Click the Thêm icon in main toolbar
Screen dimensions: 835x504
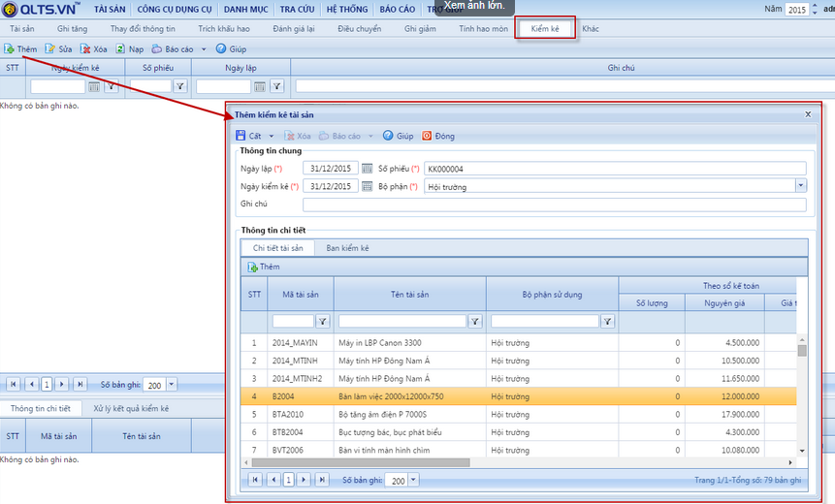9,49
